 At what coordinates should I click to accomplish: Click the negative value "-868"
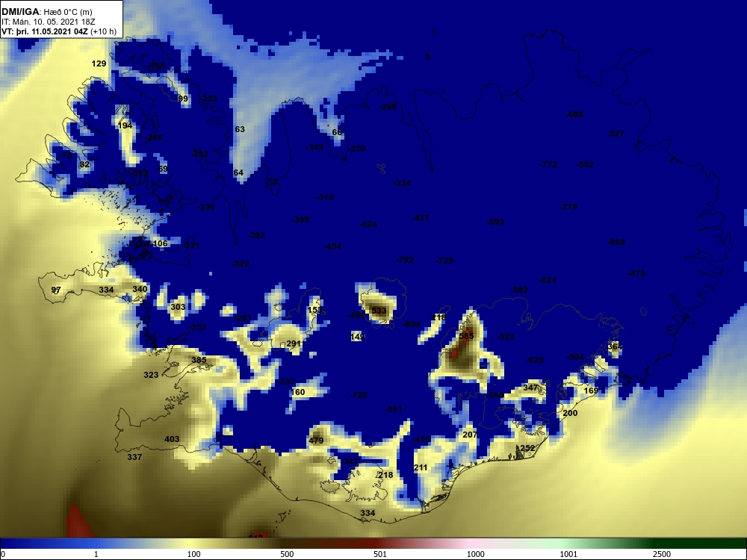pyautogui.click(x=616, y=243)
